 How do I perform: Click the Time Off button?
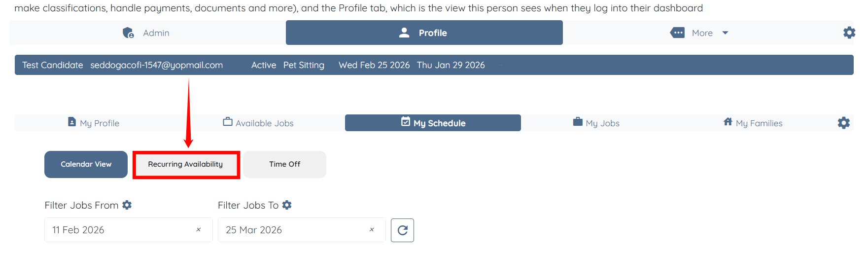284,164
